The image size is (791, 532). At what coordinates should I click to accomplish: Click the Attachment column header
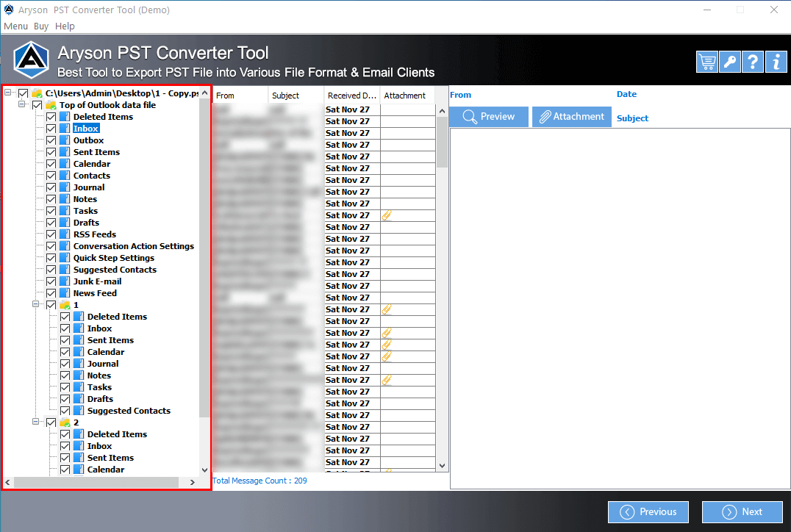coord(407,96)
